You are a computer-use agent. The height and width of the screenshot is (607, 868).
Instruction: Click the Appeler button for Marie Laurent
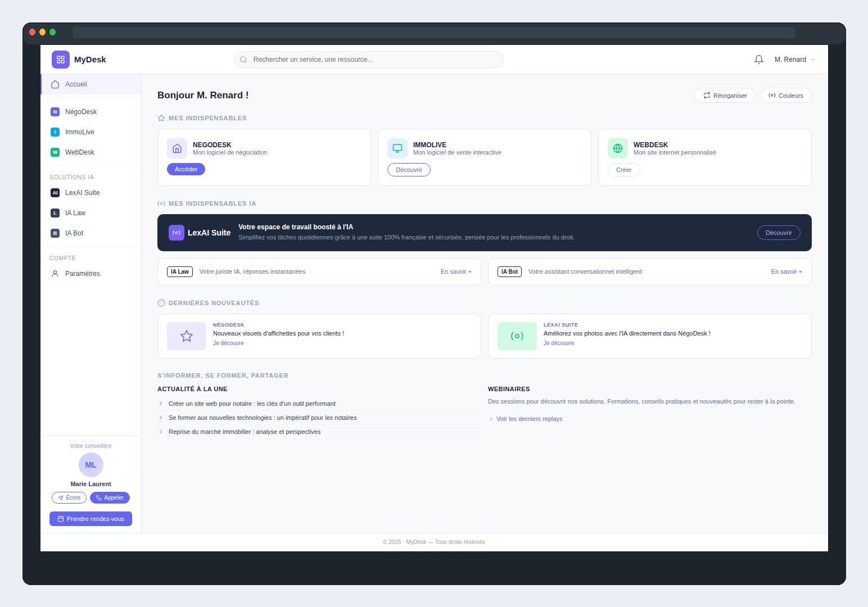click(x=110, y=498)
